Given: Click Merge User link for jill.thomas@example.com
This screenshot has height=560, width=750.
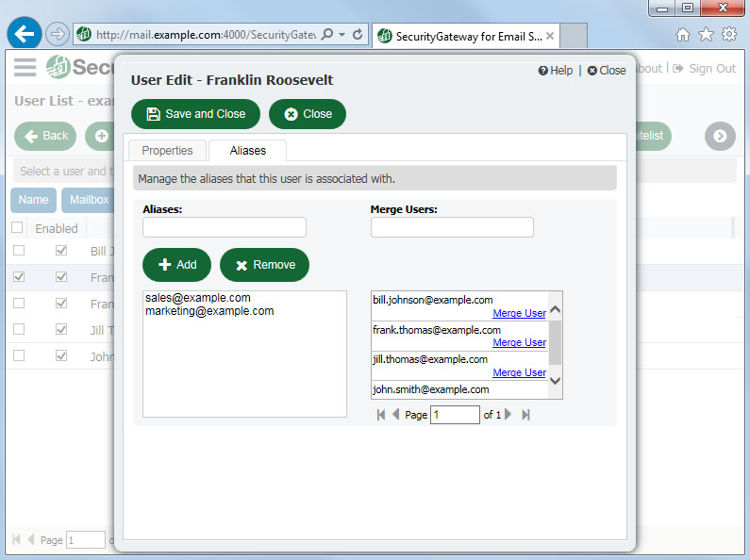Looking at the screenshot, I should coord(520,372).
